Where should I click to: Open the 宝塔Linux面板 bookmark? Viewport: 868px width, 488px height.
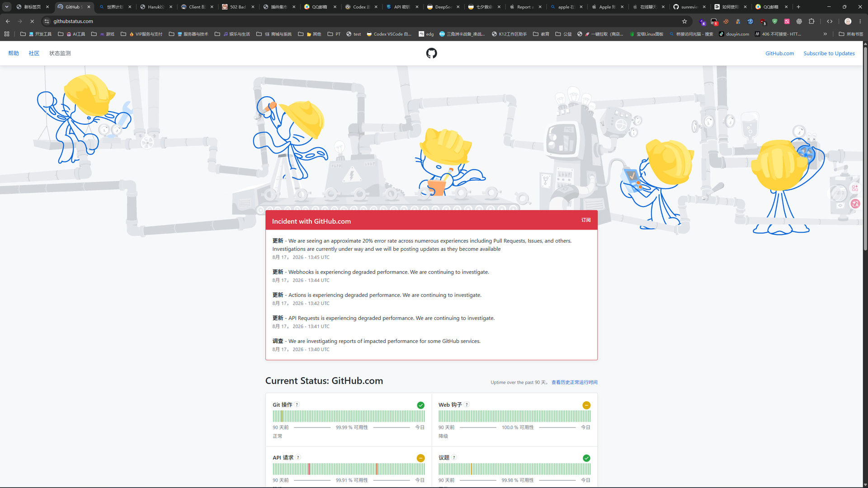[x=646, y=34]
